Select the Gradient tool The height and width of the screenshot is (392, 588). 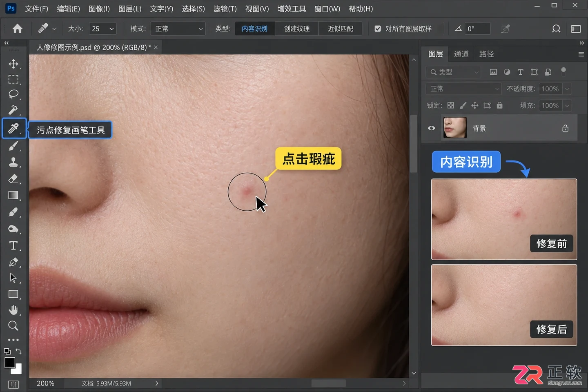[13, 196]
